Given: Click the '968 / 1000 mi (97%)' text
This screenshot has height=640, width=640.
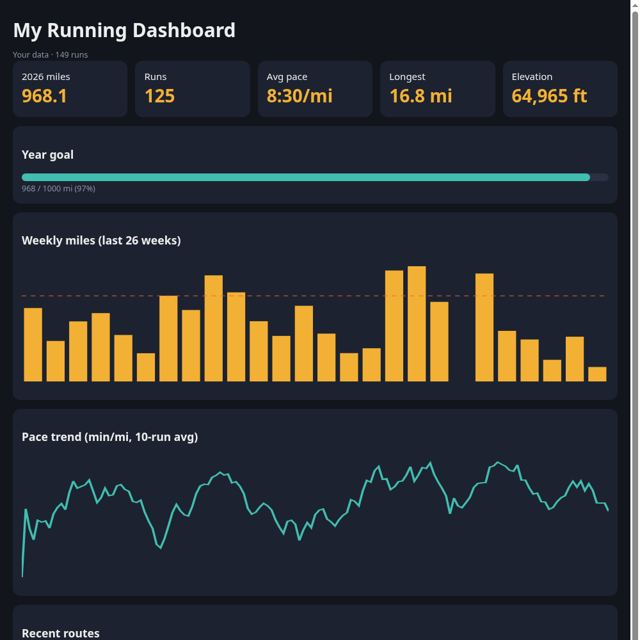Looking at the screenshot, I should click(x=58, y=189).
